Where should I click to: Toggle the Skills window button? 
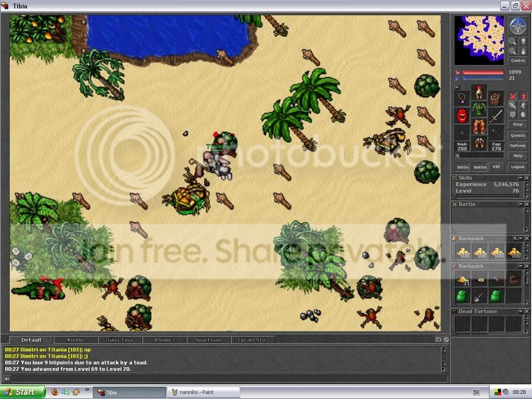pos(462,167)
